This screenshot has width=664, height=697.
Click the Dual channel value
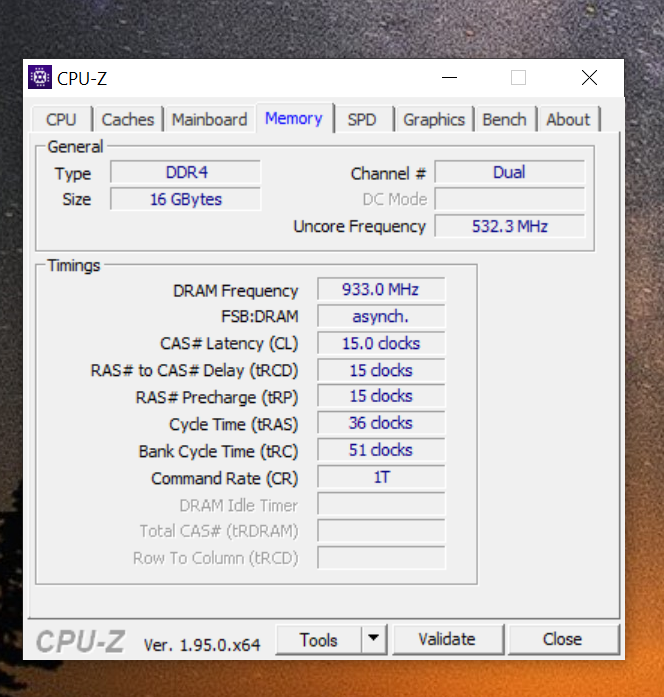pyautogui.click(x=509, y=172)
